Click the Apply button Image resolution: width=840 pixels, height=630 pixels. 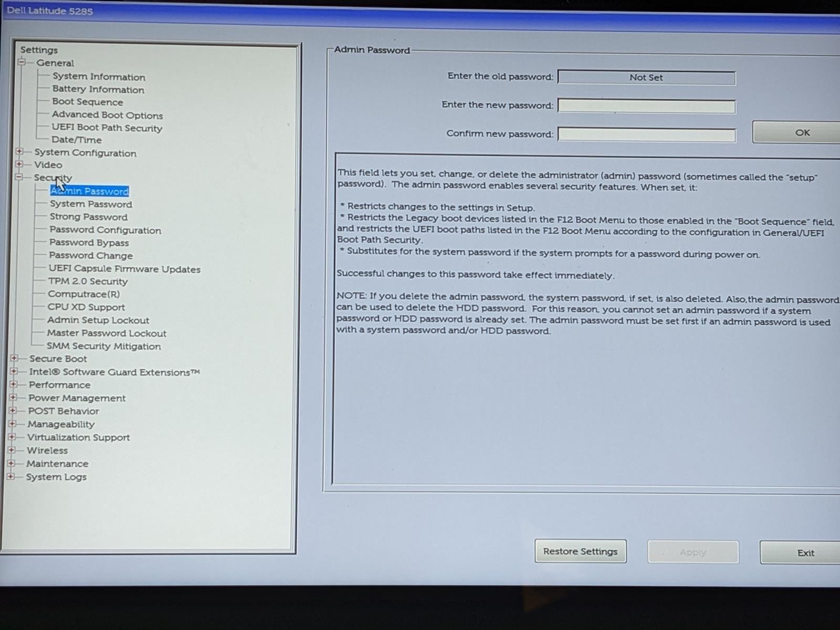(693, 552)
